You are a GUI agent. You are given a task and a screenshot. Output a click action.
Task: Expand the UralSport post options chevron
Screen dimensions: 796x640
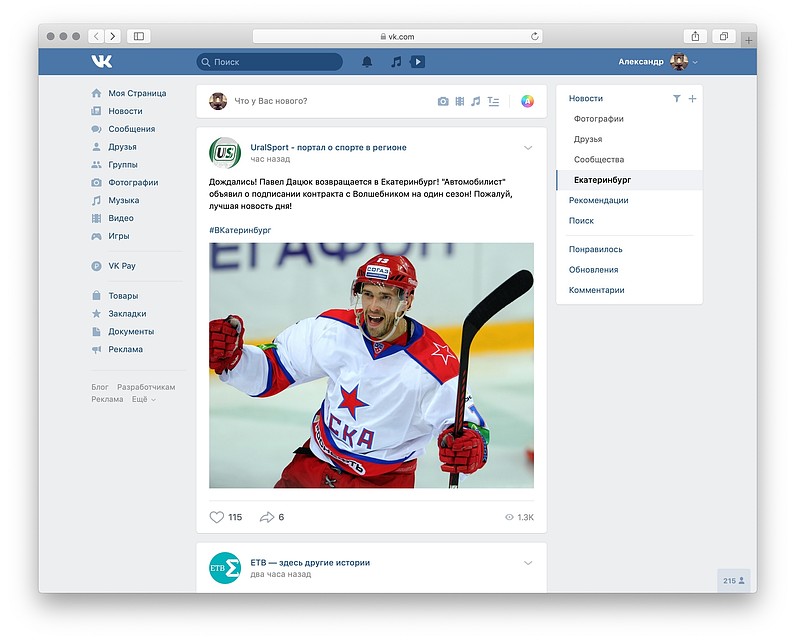click(528, 148)
